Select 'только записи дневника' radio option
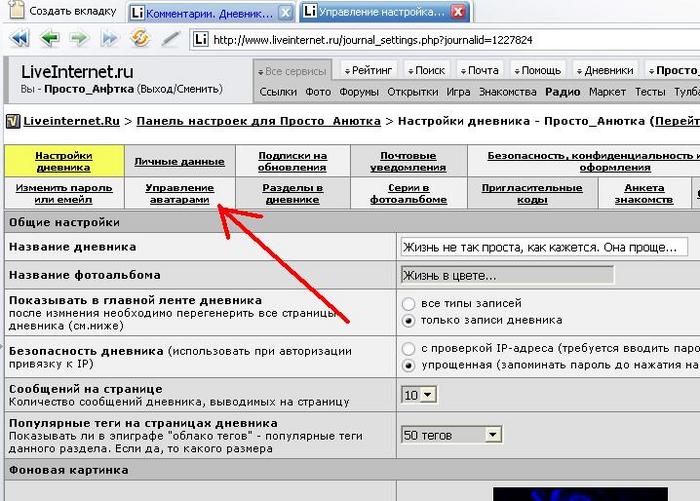 point(408,320)
